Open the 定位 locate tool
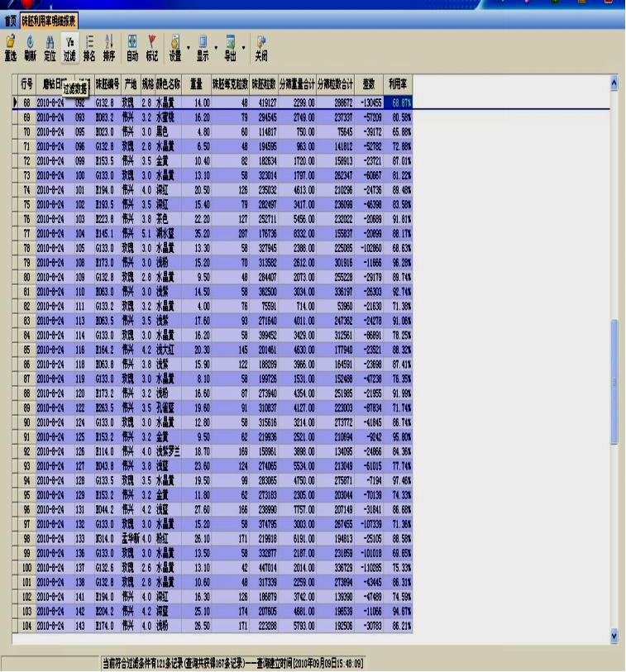Image resolution: width=626 pixels, height=672 pixels. click(50, 46)
